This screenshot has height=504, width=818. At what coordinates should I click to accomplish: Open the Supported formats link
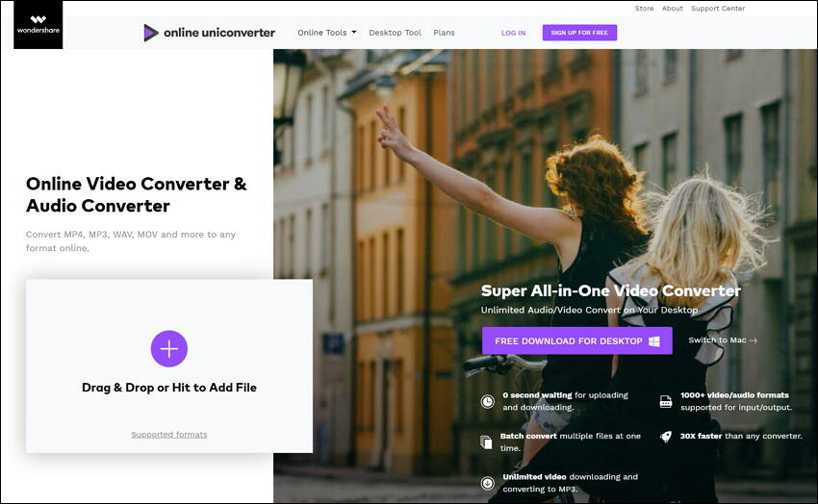(169, 434)
